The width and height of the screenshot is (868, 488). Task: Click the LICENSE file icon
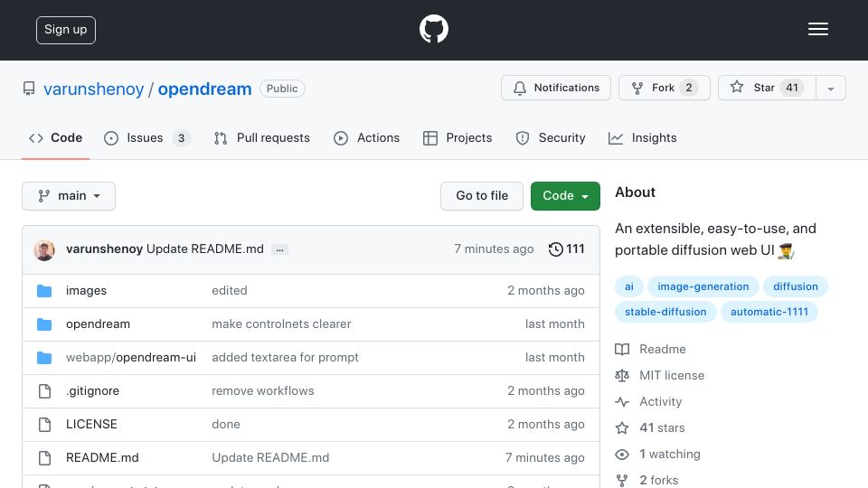click(x=45, y=425)
